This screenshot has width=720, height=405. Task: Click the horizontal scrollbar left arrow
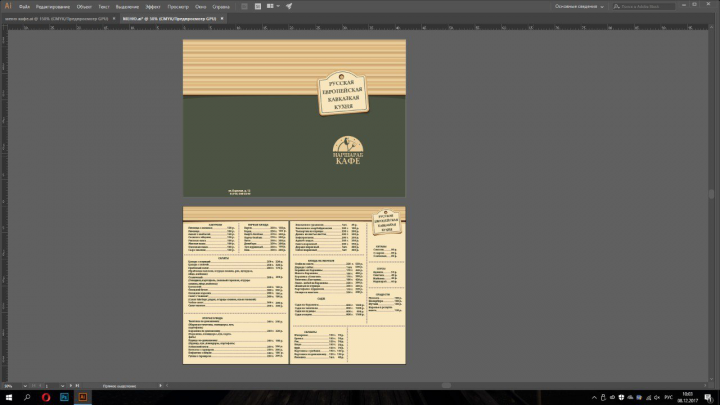167,386
